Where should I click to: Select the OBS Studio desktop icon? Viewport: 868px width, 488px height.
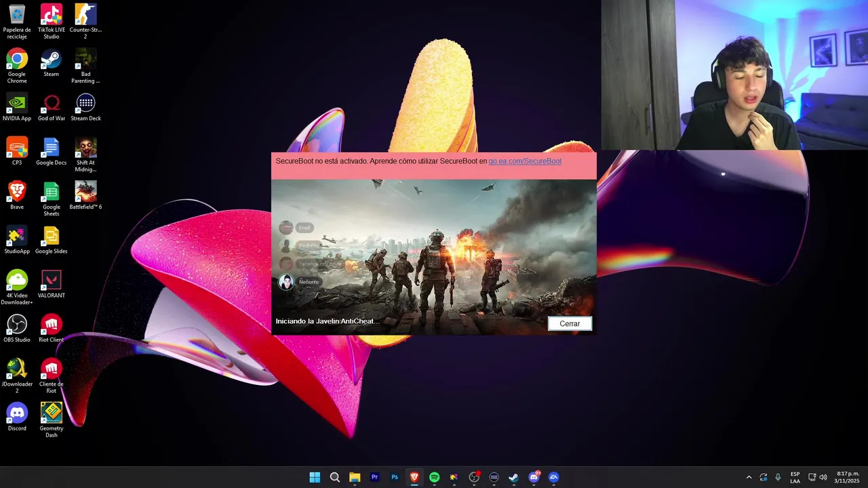(x=17, y=328)
